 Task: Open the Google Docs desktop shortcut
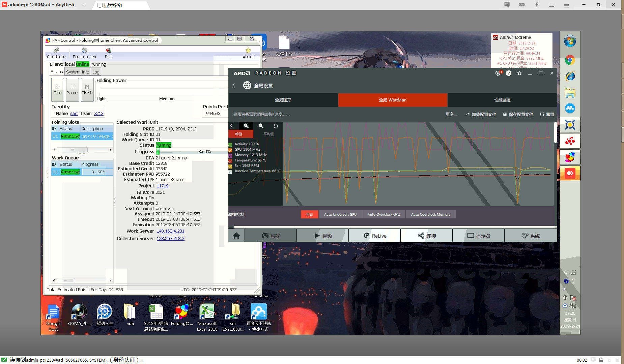(x=53, y=317)
